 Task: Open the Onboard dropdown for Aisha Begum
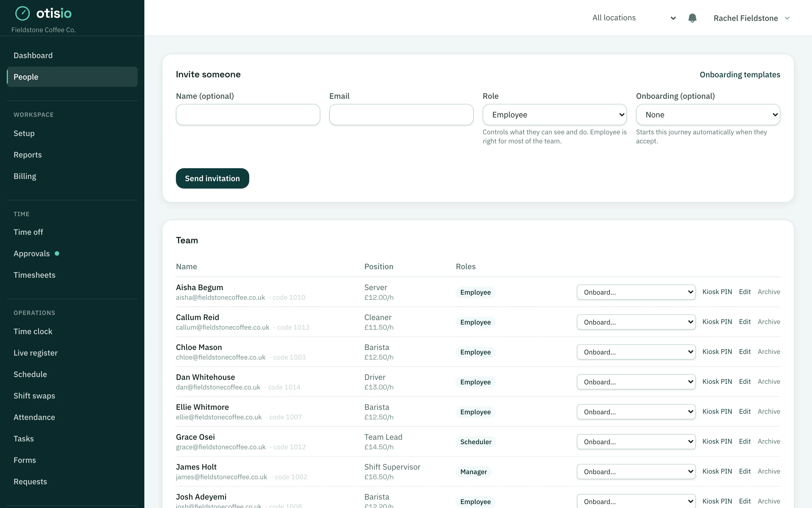636,292
